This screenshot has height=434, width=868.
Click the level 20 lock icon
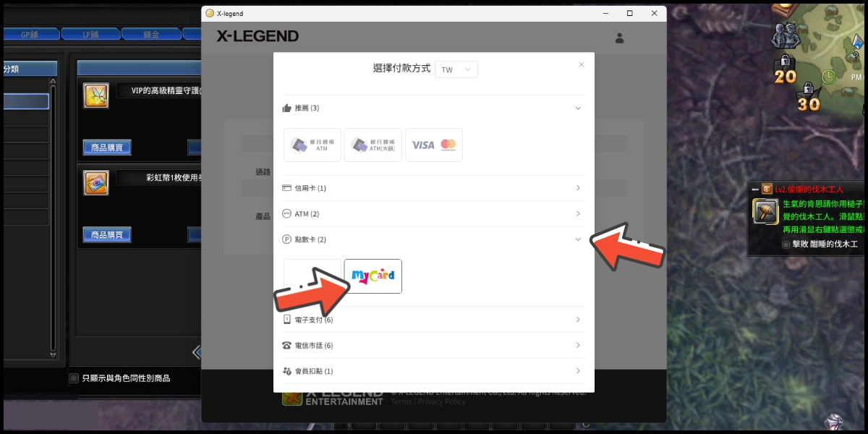(x=785, y=69)
